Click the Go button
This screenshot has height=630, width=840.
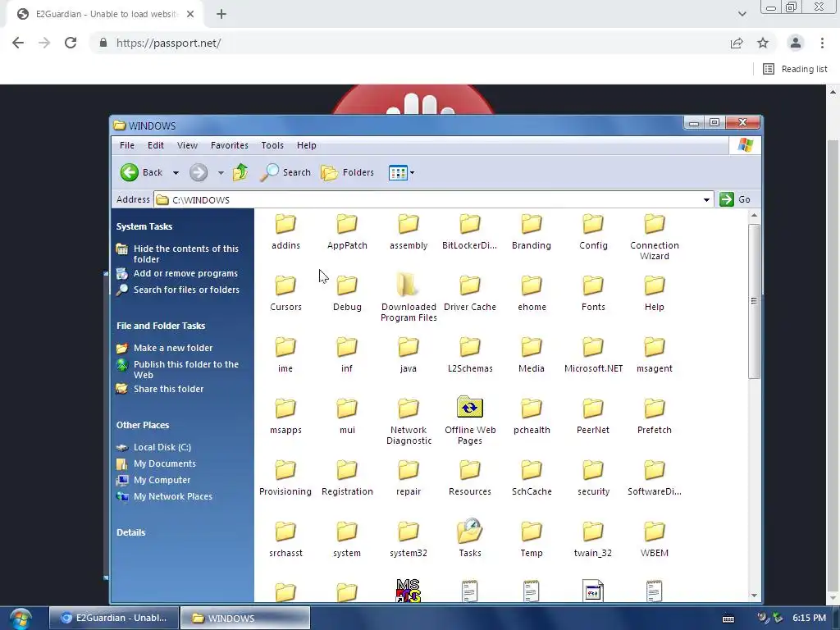pos(735,199)
